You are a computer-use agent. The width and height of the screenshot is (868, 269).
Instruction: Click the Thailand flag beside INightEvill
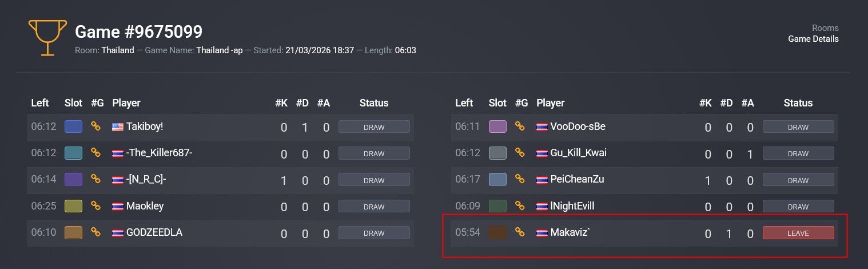click(x=542, y=206)
